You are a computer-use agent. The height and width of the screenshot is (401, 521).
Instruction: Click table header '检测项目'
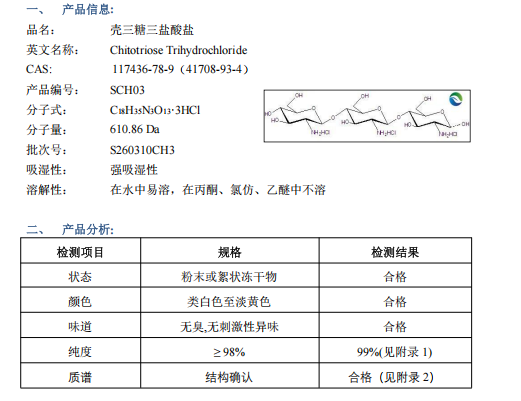coord(80,252)
